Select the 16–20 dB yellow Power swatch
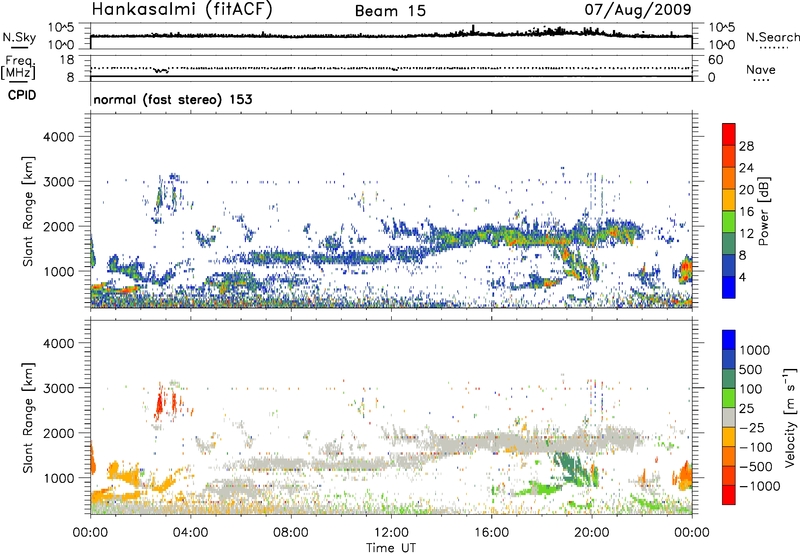The image size is (800, 554). click(x=729, y=200)
